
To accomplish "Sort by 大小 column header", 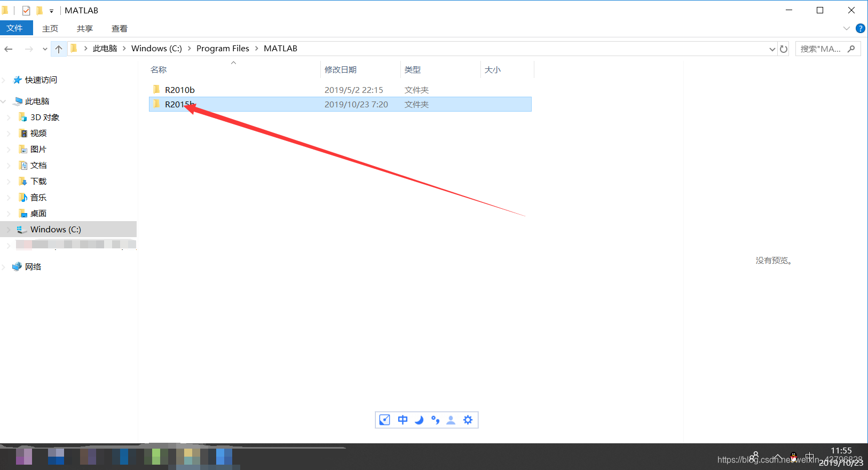I will tap(493, 70).
